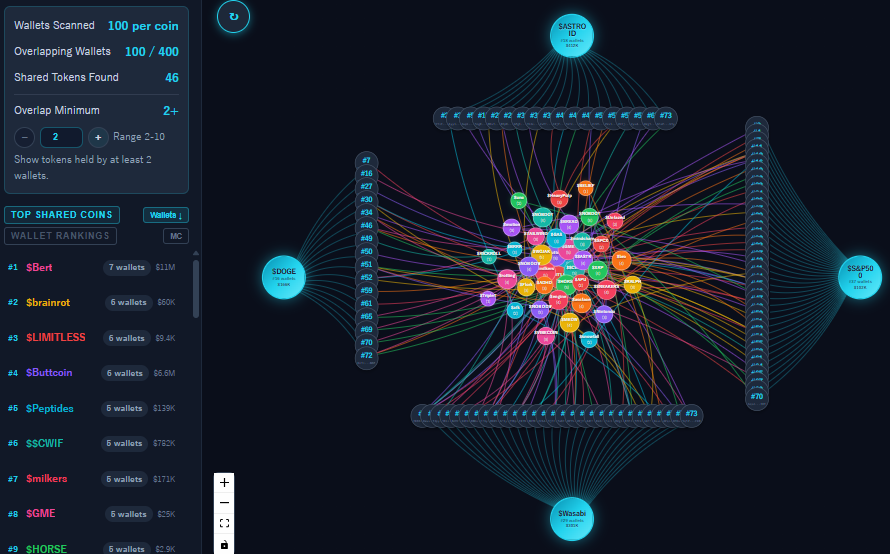Open the $GME coin row
This screenshot has width=890, height=554.
click(x=96, y=514)
